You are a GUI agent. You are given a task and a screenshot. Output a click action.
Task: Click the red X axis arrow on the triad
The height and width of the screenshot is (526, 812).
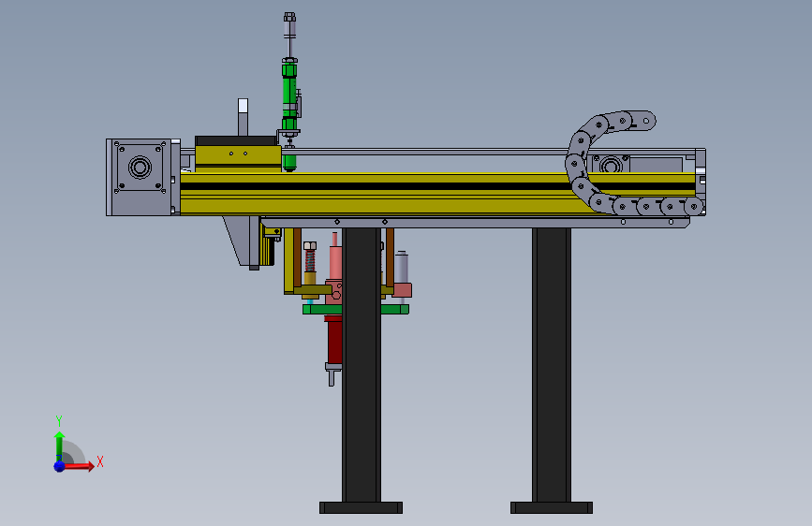[x=78, y=466]
